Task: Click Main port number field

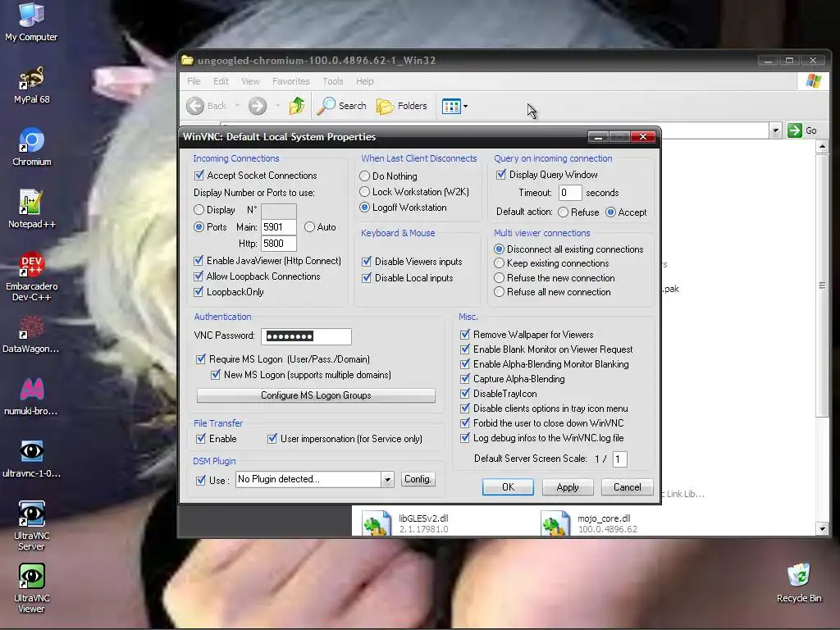Action: tap(279, 226)
